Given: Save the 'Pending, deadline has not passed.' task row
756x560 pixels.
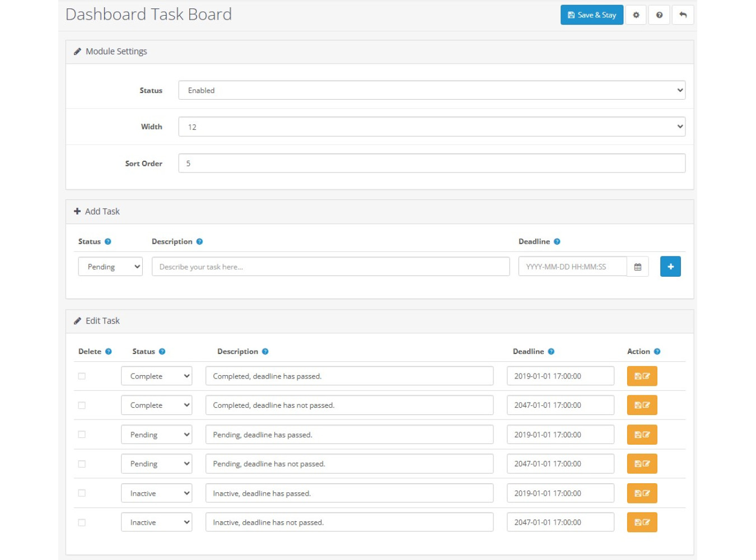Looking at the screenshot, I should coord(642,464).
